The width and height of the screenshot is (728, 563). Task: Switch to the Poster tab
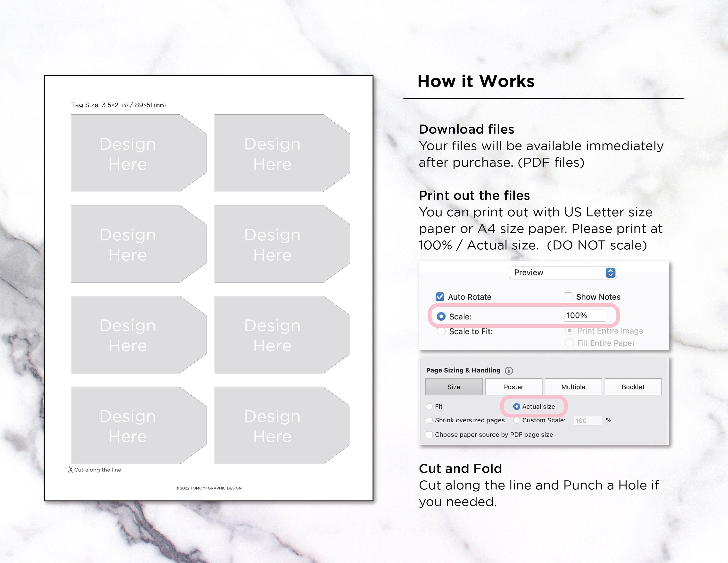[x=513, y=387]
